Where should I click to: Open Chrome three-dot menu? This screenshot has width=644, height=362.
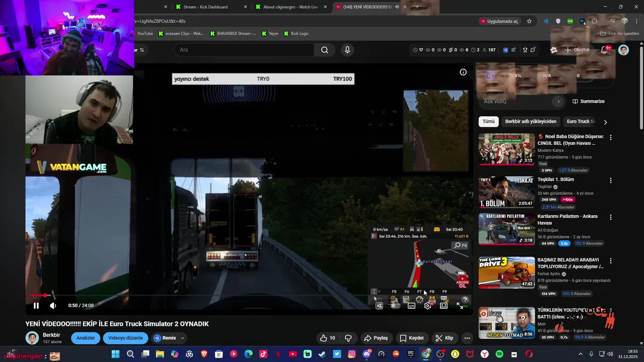click(x=636, y=21)
